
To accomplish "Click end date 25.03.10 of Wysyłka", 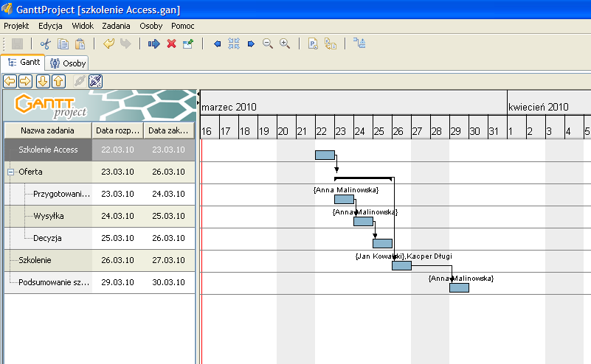I will (x=168, y=216).
